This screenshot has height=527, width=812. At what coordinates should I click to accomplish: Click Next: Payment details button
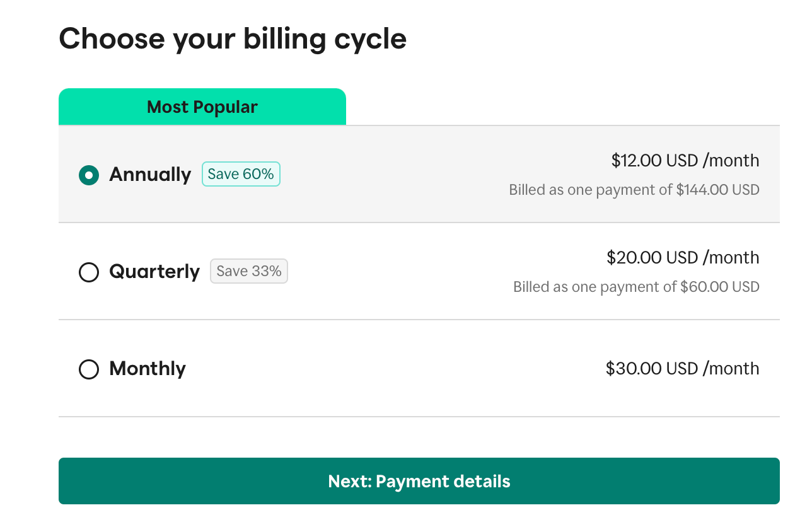pos(419,481)
